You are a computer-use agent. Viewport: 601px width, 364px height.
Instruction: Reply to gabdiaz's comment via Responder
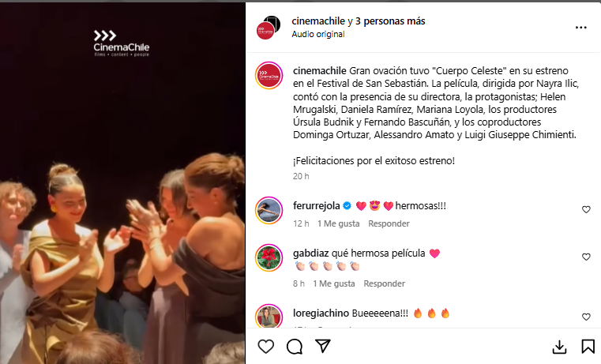point(384,283)
